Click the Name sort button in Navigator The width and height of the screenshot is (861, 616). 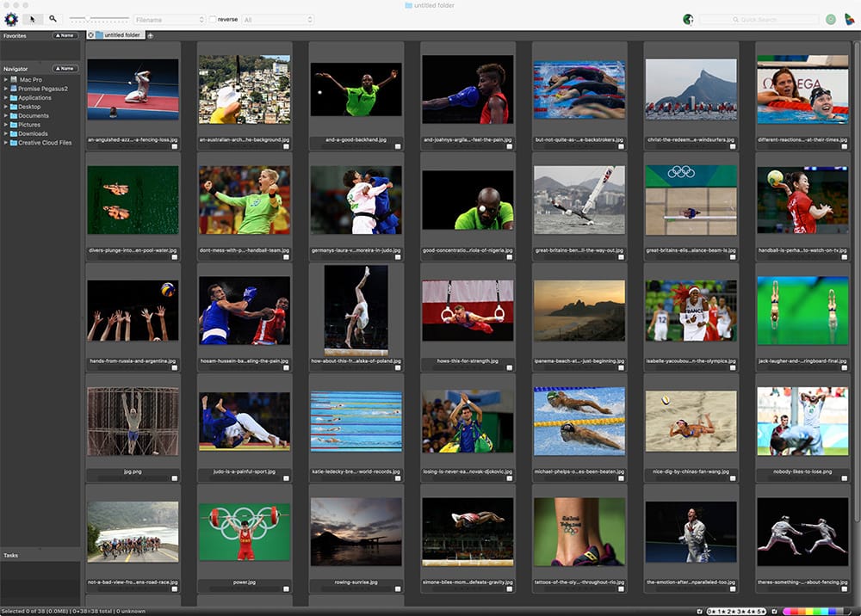pyautogui.click(x=65, y=68)
